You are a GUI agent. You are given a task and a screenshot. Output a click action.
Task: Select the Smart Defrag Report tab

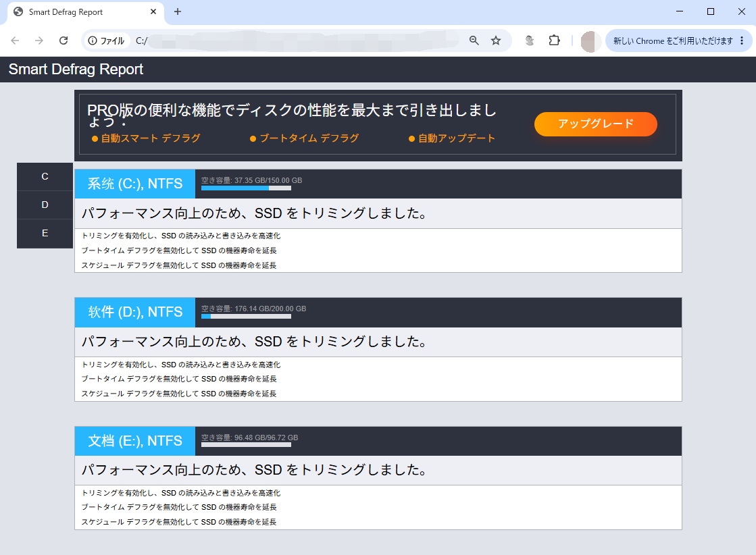85,13
